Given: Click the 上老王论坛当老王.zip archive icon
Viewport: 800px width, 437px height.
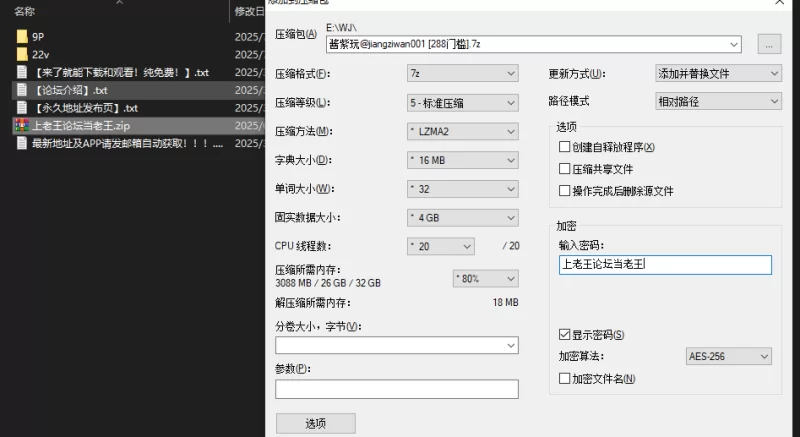Looking at the screenshot, I should tap(22, 125).
